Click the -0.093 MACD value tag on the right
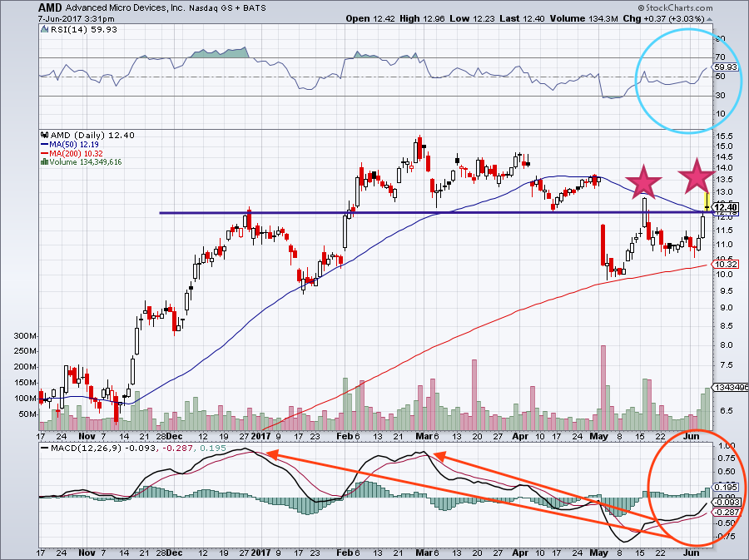The width and height of the screenshot is (749, 560). pos(727,503)
